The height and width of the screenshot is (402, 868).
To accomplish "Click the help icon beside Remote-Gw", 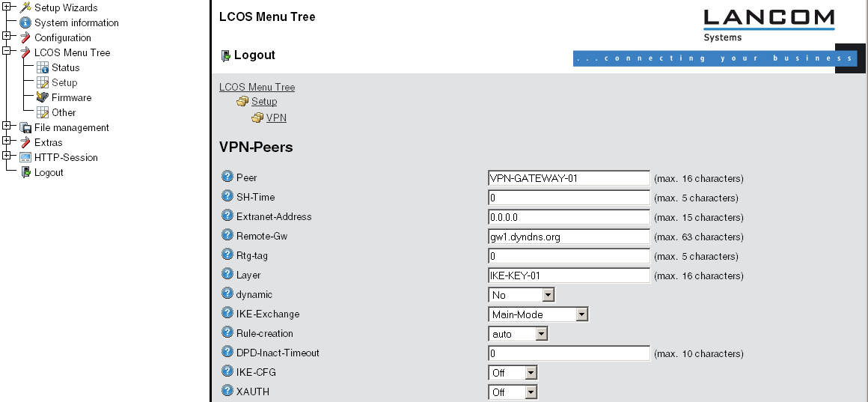I will click(227, 236).
